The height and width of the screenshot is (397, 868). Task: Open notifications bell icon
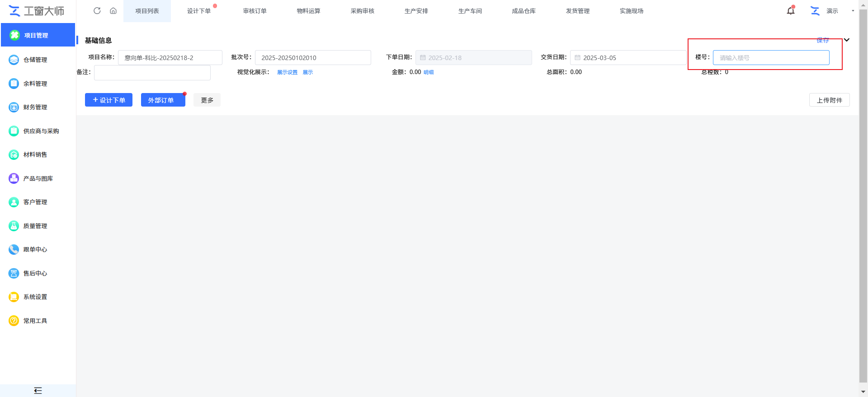pos(790,11)
